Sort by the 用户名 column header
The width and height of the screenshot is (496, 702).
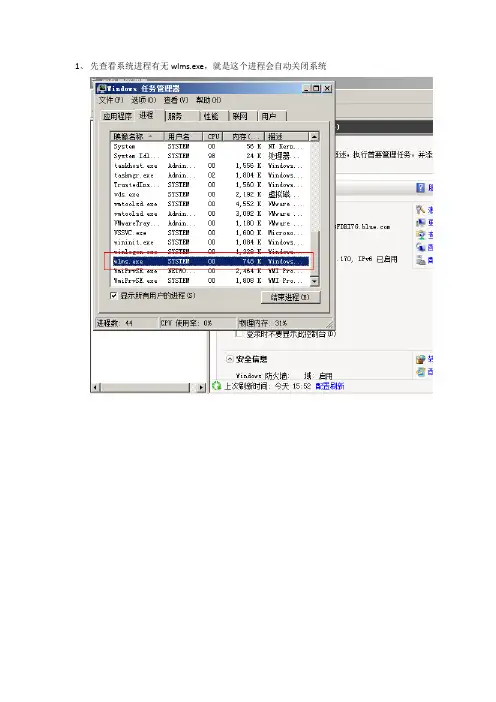tap(184, 136)
